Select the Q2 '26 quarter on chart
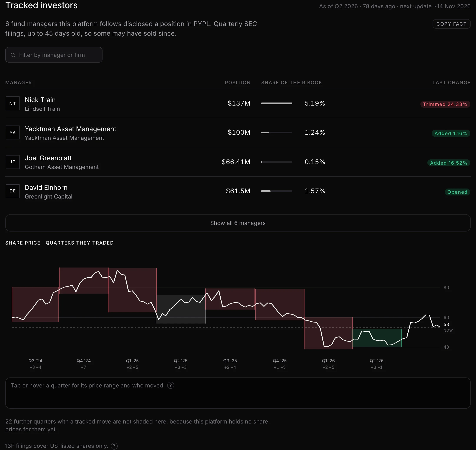Image resolution: width=476 pixels, height=450 pixels. pos(377,338)
